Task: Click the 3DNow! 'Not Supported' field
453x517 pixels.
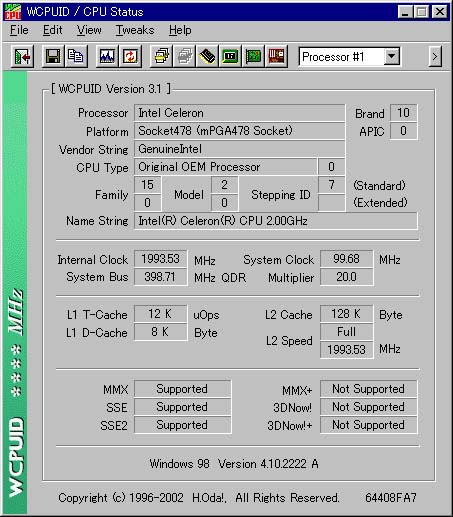Action: (x=368, y=407)
